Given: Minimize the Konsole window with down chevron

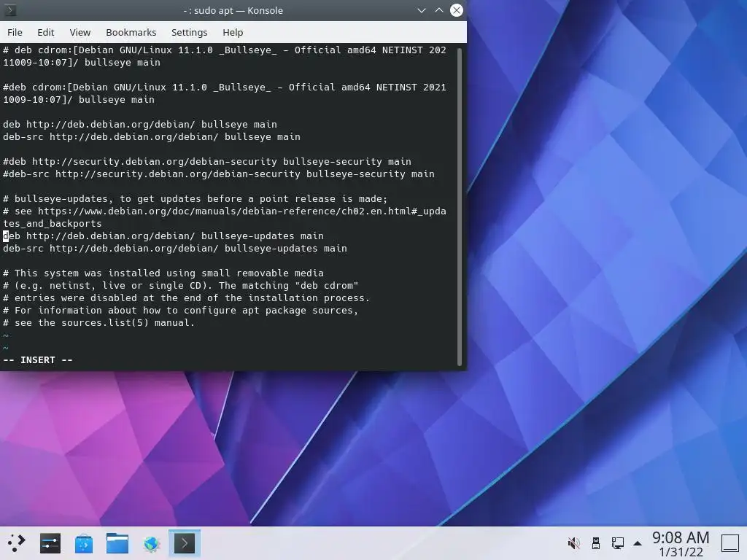Looking at the screenshot, I should click(421, 10).
